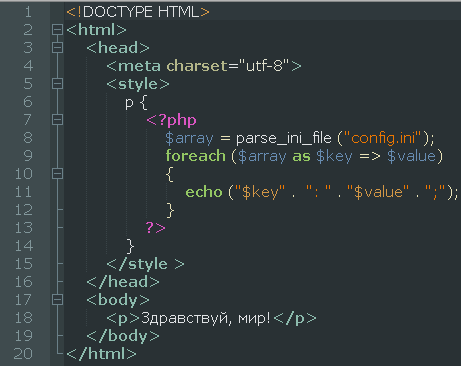Screen dimensions: 461x366
Task: Collapse the head tag fold on line 3
Action: pyautogui.click(x=57, y=48)
